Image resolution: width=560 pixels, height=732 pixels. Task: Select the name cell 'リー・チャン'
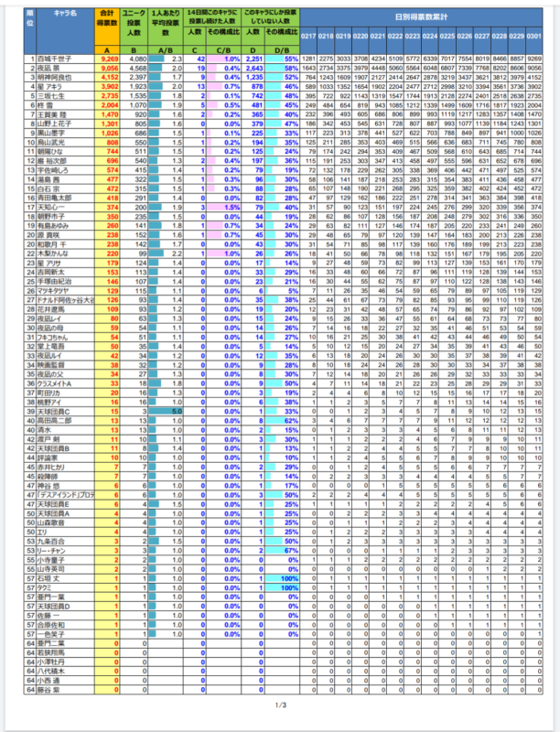tap(65, 551)
